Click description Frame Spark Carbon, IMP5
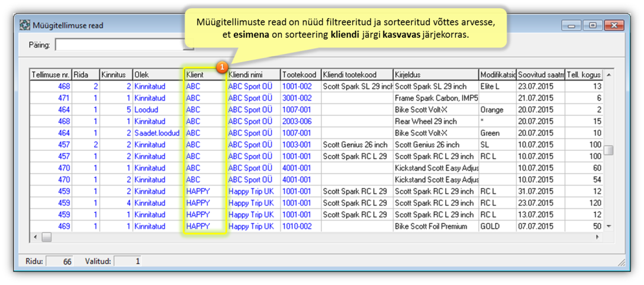 [x=436, y=98]
